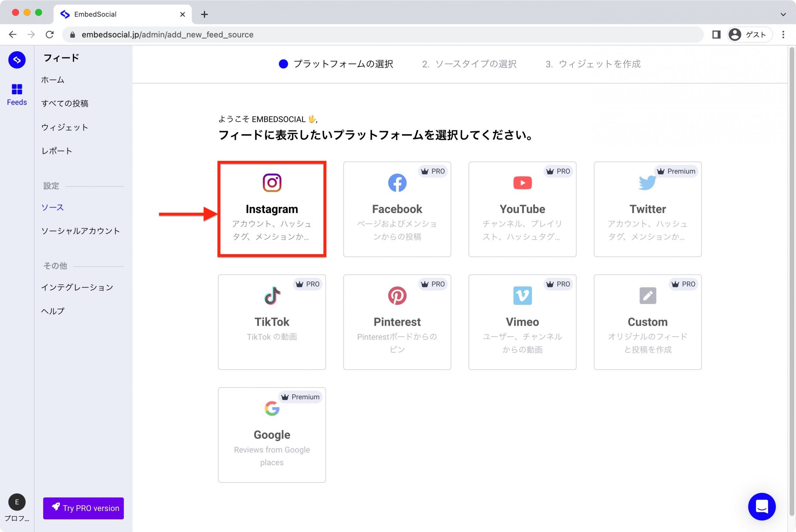Image resolution: width=796 pixels, height=532 pixels.
Task: Click the プロフ... label under avatar
Action: (16, 518)
